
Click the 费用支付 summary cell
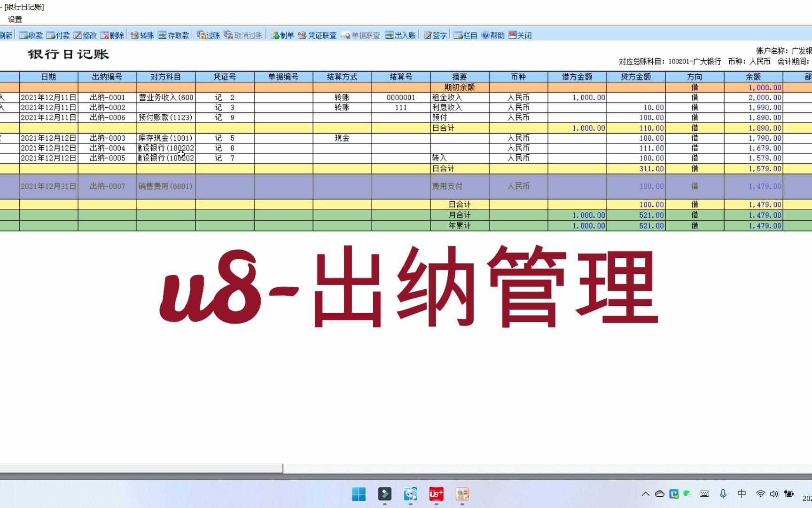tap(460, 186)
